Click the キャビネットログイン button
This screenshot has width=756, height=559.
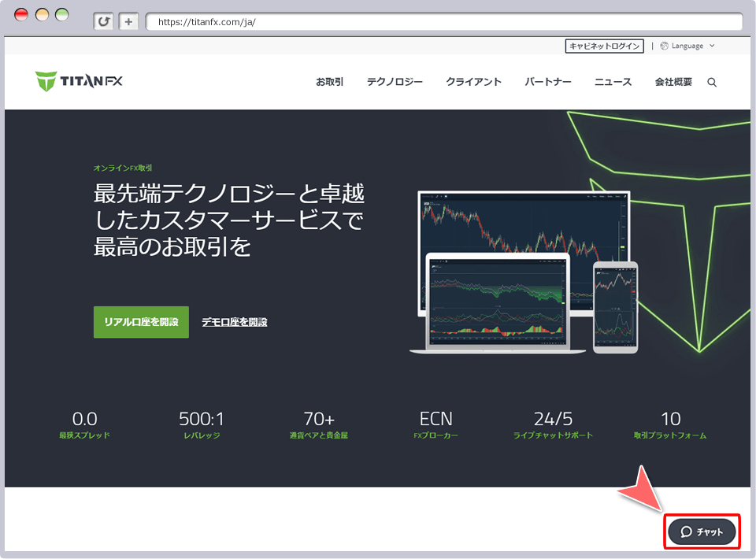[603, 46]
